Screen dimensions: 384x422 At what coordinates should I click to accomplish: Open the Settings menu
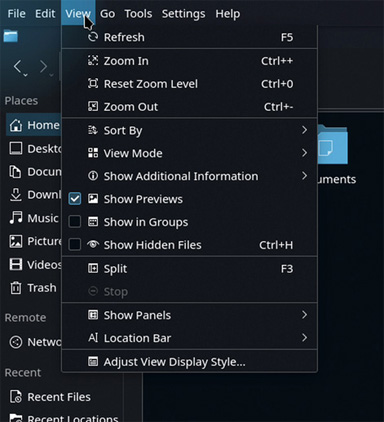(183, 14)
